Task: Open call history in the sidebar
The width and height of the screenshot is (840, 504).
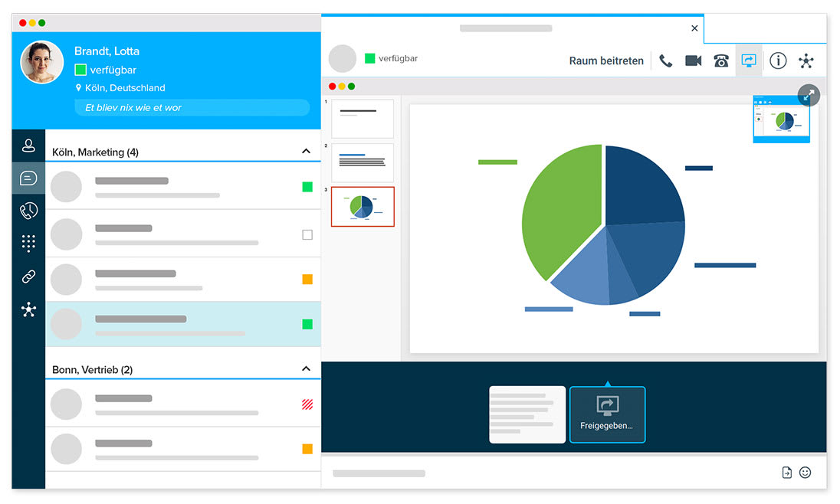Action: tap(28, 211)
